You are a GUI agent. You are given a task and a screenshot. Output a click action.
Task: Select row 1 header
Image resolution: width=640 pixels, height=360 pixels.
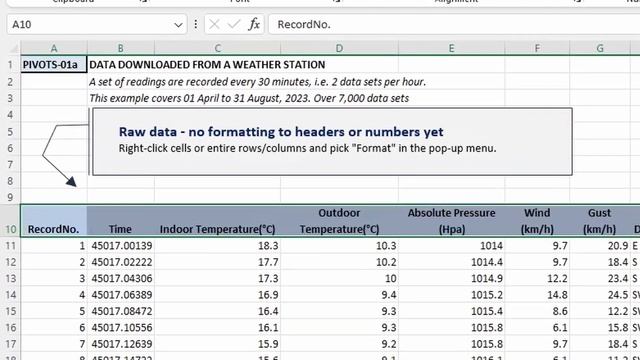coord(10,65)
